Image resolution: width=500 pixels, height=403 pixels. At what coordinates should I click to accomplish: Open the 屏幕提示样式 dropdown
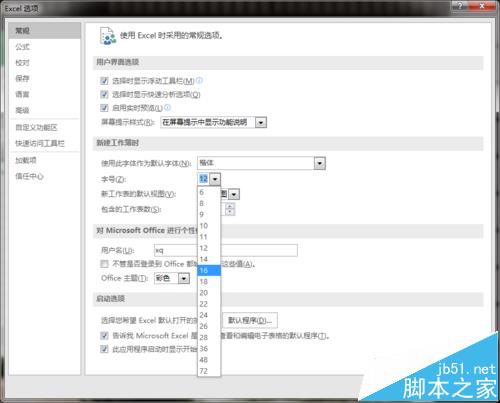[x=261, y=123]
